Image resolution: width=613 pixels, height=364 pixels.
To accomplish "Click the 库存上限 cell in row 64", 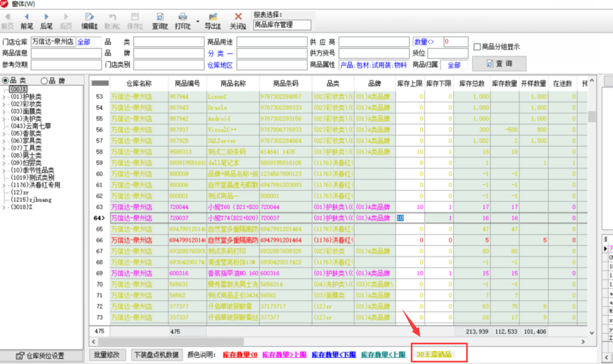I will [x=410, y=218].
